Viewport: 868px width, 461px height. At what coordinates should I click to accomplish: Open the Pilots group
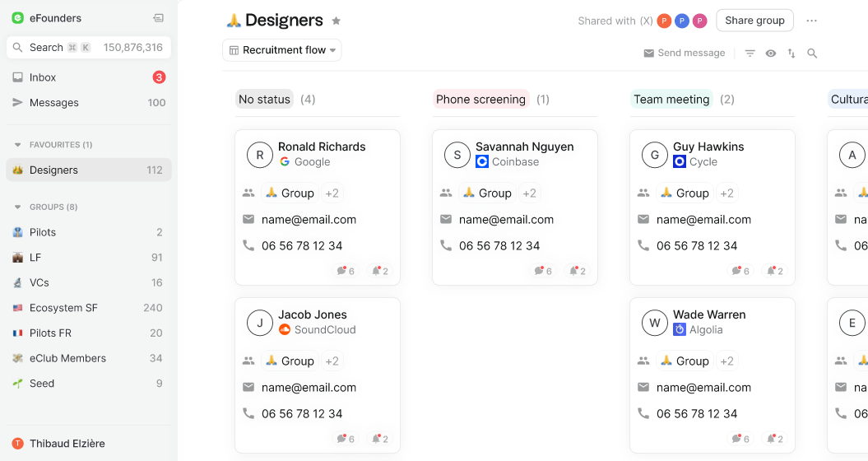[89, 232]
